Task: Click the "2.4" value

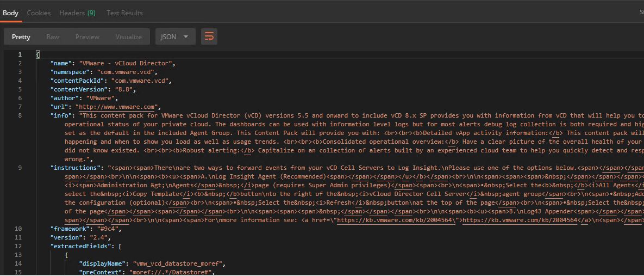Action: click(99, 237)
